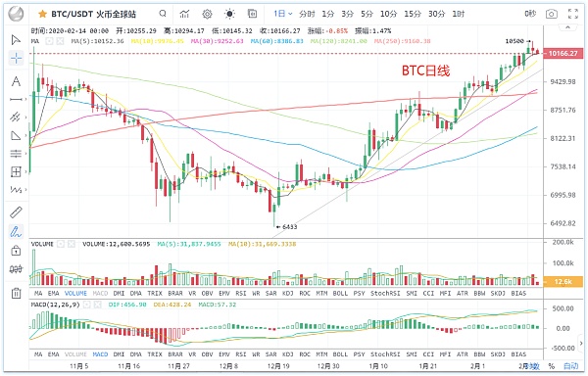
Task: Enter fullscreen chart mode
Action: (x=573, y=14)
